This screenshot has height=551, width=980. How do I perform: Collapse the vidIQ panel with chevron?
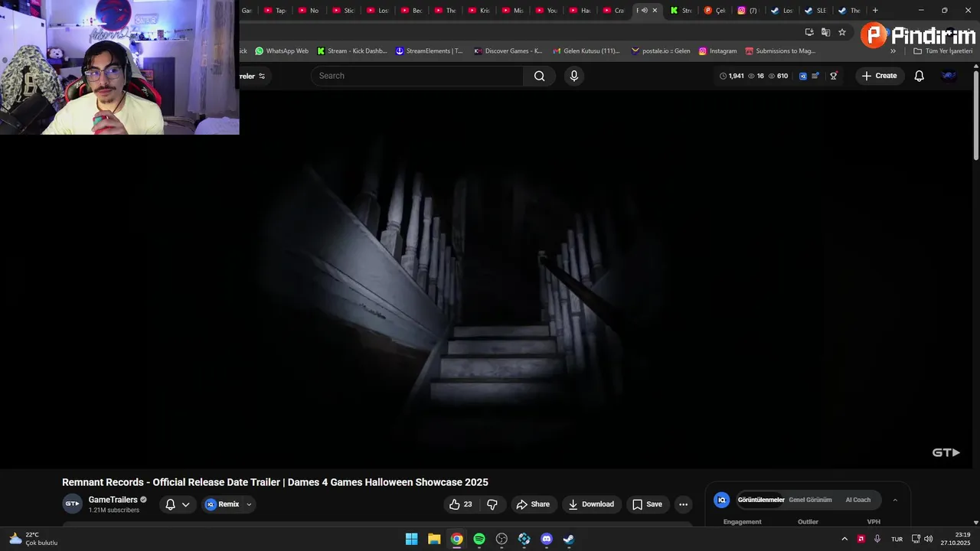point(895,500)
